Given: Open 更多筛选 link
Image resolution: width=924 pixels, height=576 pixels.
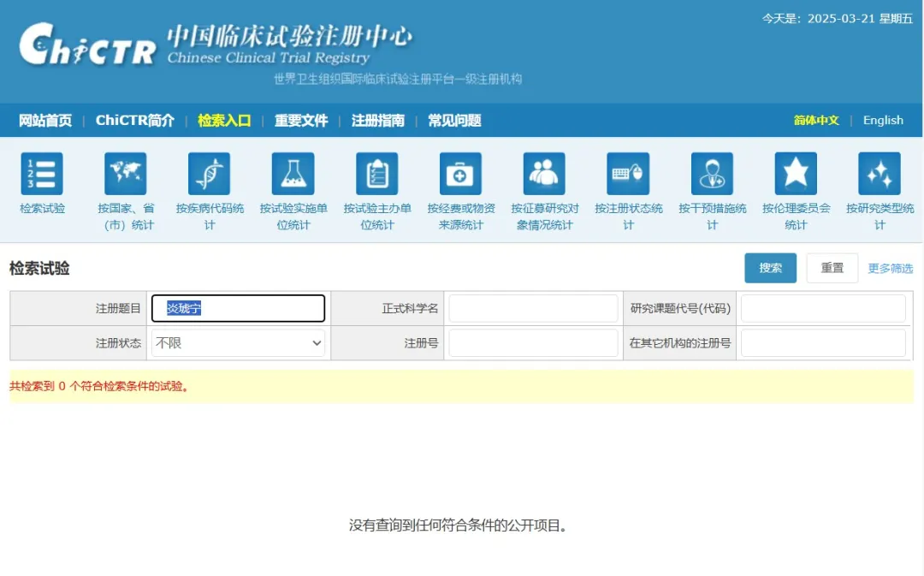Looking at the screenshot, I should click(891, 269).
